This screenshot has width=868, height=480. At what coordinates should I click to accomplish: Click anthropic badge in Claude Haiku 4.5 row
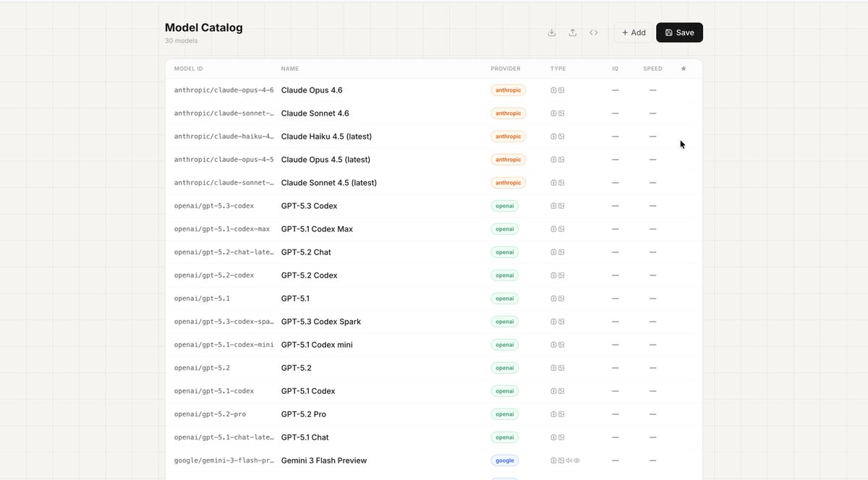(509, 137)
